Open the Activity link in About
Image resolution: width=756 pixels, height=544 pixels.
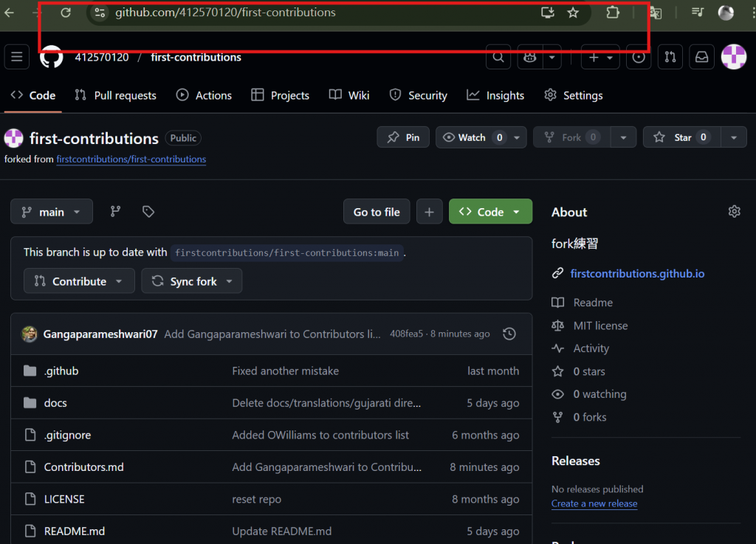pyautogui.click(x=591, y=348)
